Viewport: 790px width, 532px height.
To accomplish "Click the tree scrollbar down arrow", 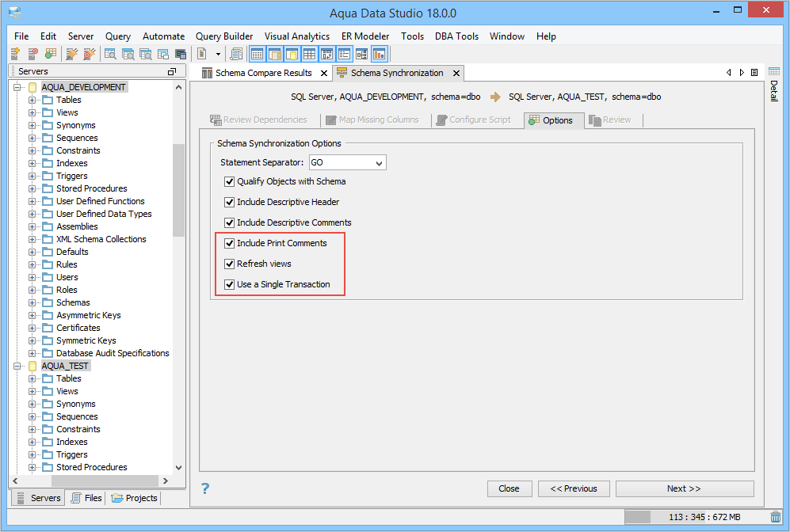I will (x=178, y=468).
